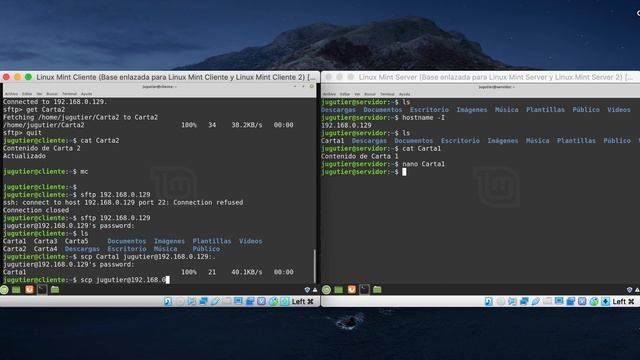The width and height of the screenshot is (640, 360).
Task: Click 'Carta5' file name in Cliente terminal
Action: 76,241
